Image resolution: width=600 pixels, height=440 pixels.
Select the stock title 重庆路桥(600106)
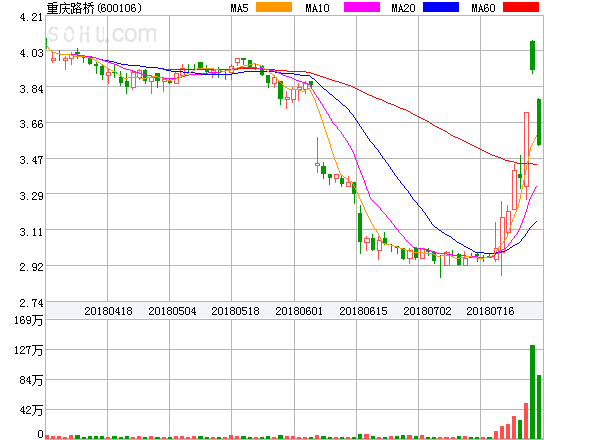(x=94, y=8)
